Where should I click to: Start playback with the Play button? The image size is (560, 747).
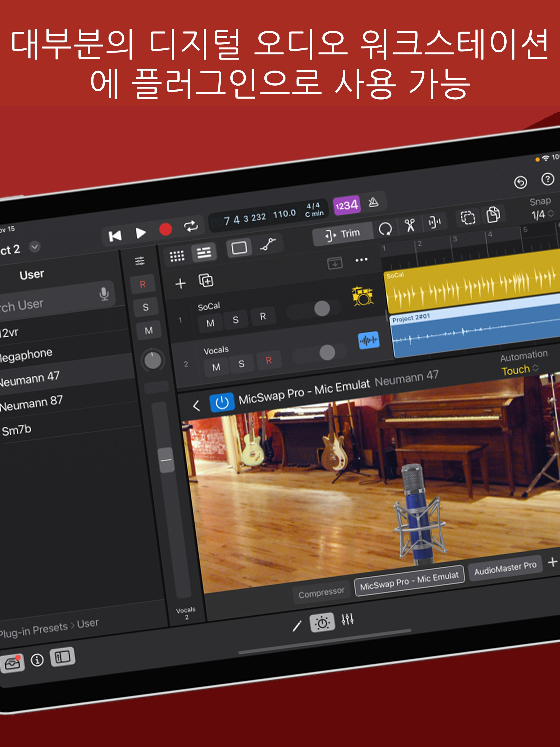pos(141,233)
